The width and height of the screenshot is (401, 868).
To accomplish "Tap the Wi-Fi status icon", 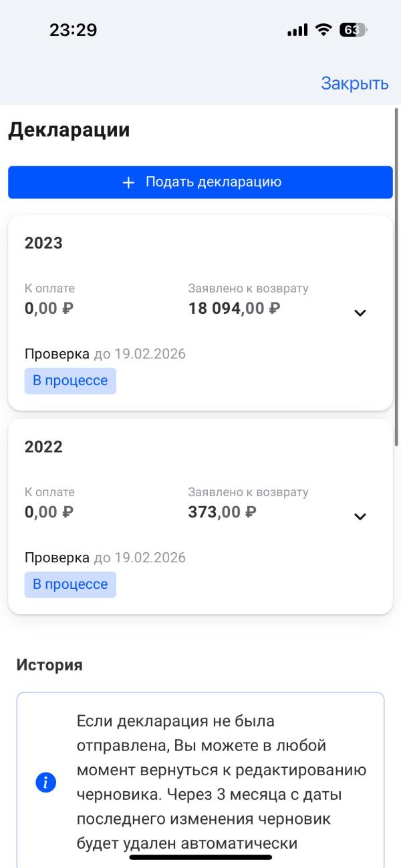I will pyautogui.click(x=324, y=30).
